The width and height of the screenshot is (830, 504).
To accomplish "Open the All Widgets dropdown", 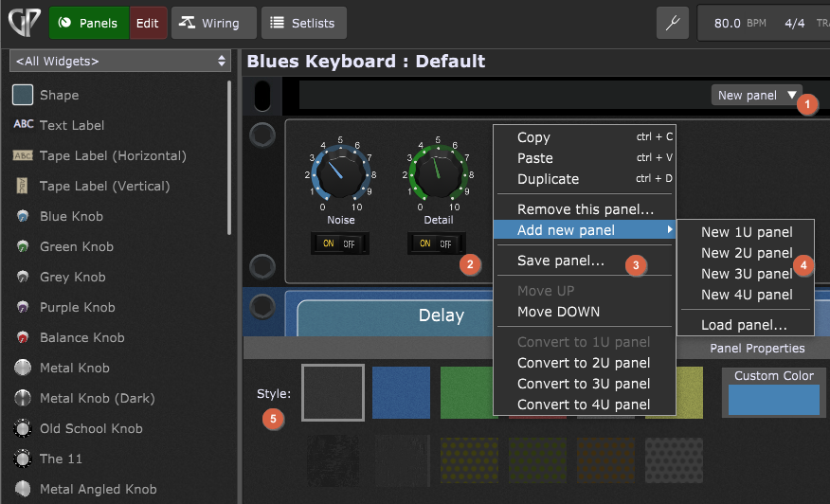I will (119, 61).
